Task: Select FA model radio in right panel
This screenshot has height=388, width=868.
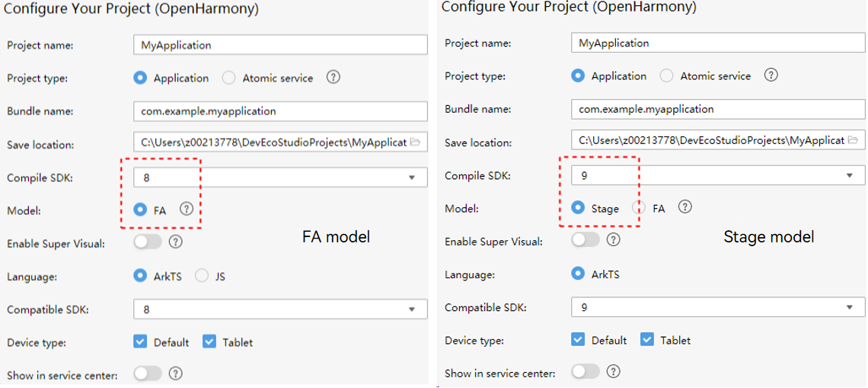Action: coord(640,208)
